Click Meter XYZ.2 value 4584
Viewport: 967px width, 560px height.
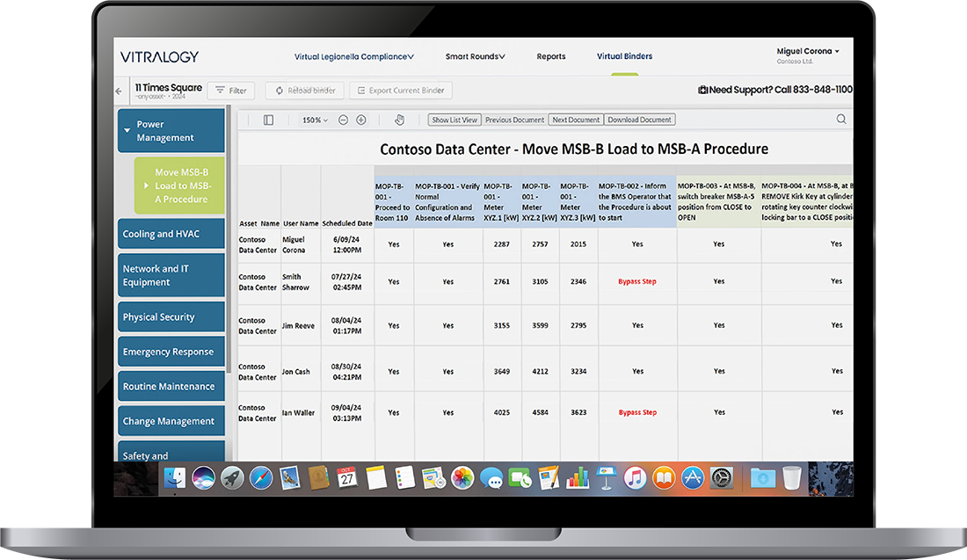point(540,412)
